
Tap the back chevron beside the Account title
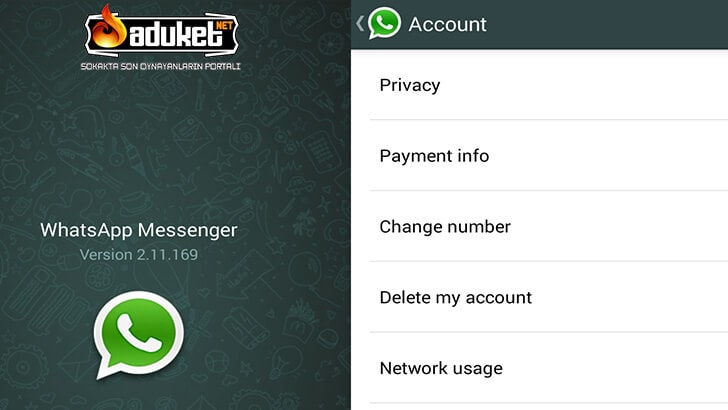point(360,23)
